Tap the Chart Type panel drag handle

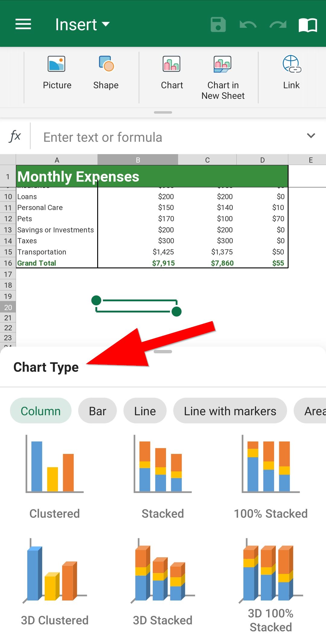(x=163, y=351)
